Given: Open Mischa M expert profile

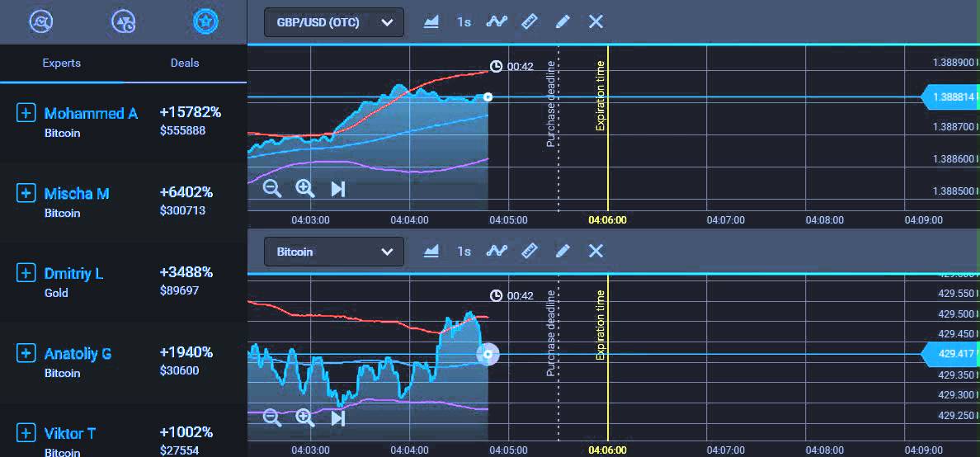Looking at the screenshot, I should (77, 194).
